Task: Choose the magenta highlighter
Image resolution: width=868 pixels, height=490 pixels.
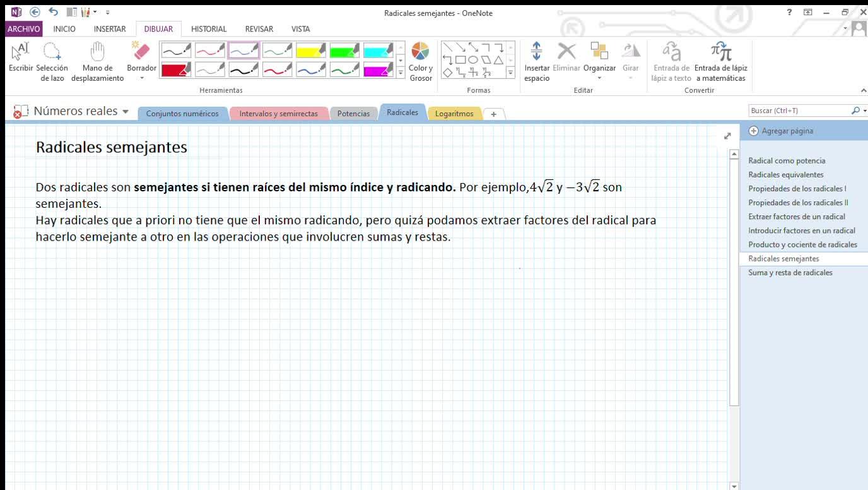Action: pyautogui.click(x=378, y=69)
